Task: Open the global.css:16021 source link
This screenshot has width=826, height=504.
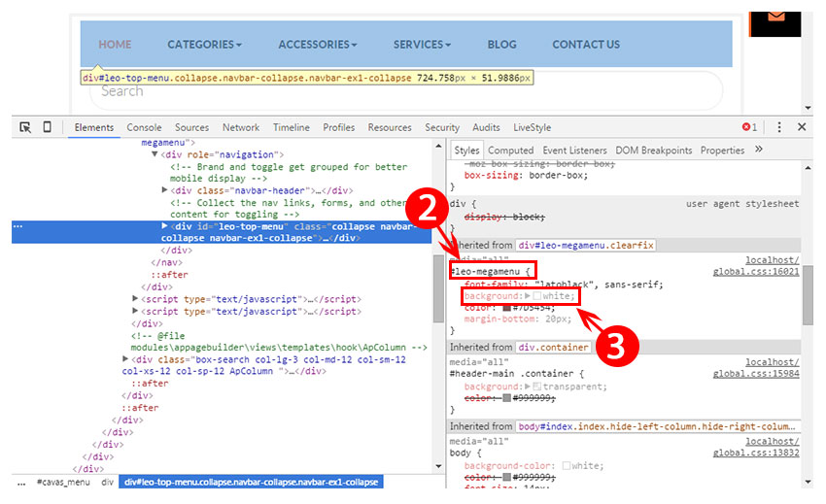Action: pos(755,272)
